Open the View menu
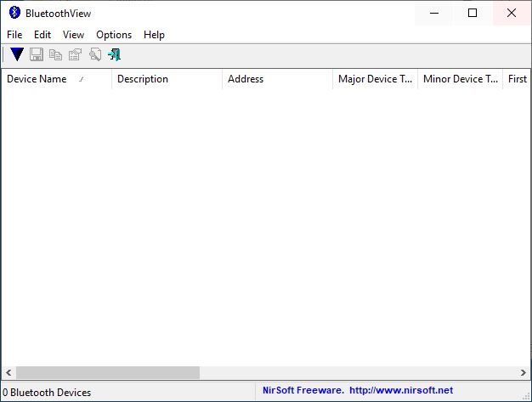 pos(73,35)
